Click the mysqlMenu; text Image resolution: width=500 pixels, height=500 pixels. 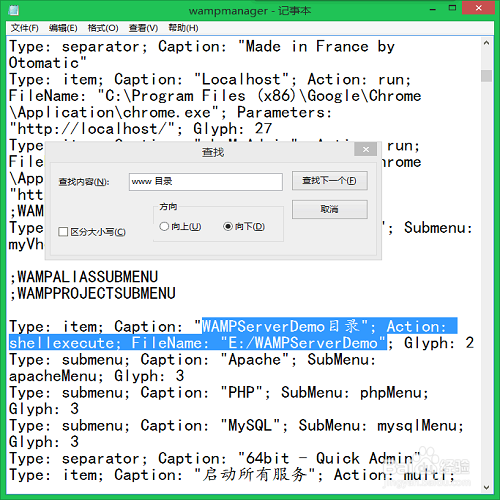point(421,425)
